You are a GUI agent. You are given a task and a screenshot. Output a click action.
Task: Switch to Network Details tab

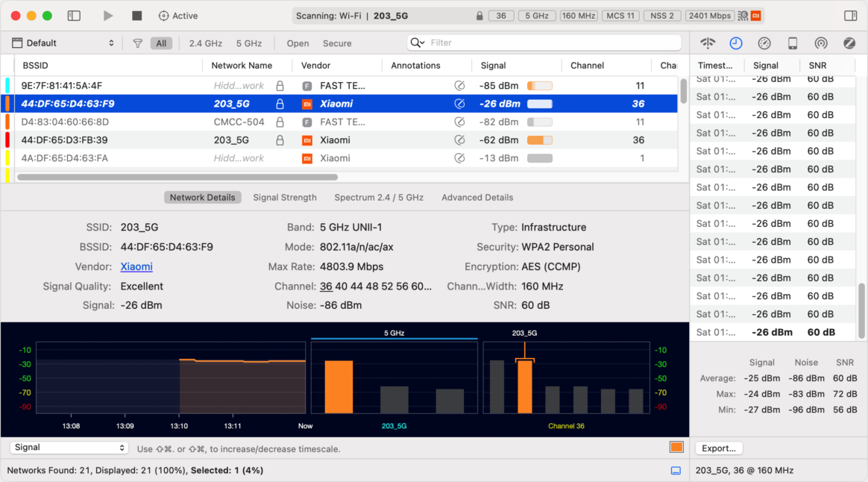pos(202,197)
